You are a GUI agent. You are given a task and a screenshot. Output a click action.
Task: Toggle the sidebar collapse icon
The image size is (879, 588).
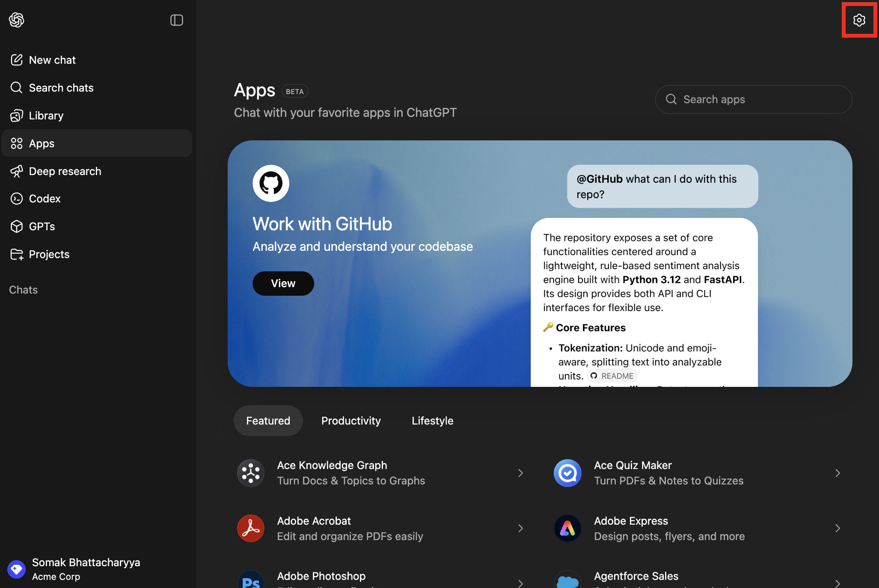(x=176, y=20)
